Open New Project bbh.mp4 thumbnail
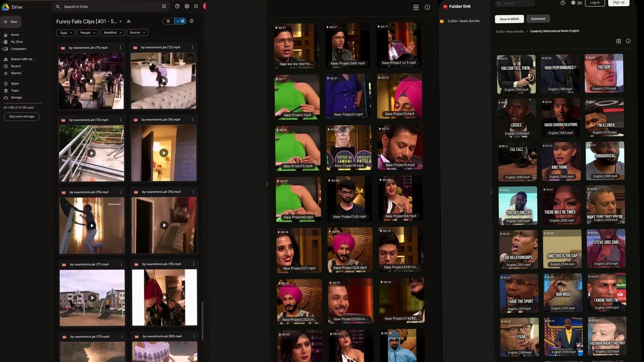Viewport: 644px width, 362px height. tap(348, 45)
